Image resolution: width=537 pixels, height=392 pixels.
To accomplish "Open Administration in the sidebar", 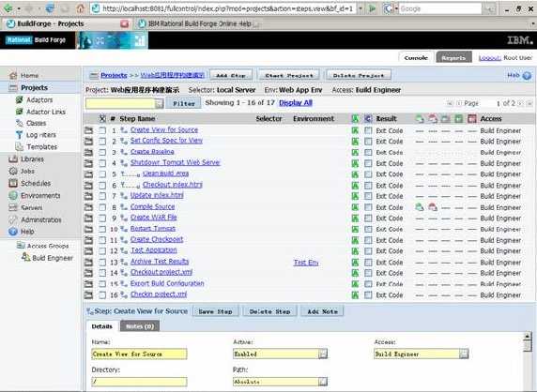I will coord(41,220).
